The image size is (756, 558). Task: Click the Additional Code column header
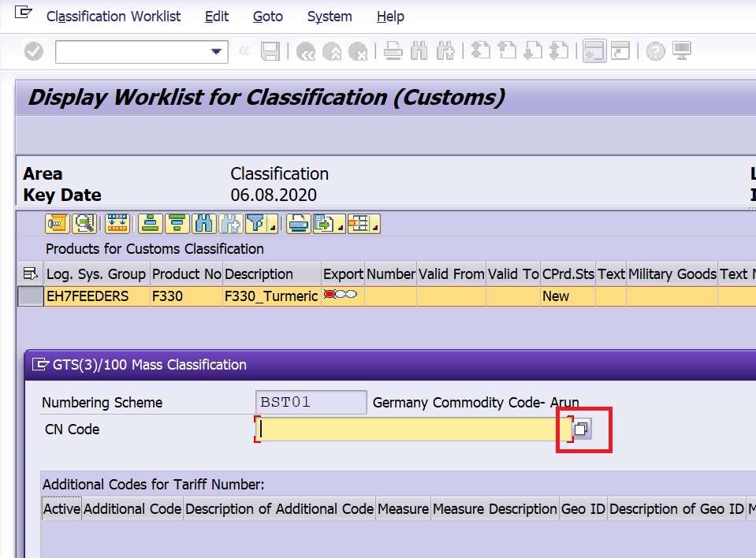132,509
